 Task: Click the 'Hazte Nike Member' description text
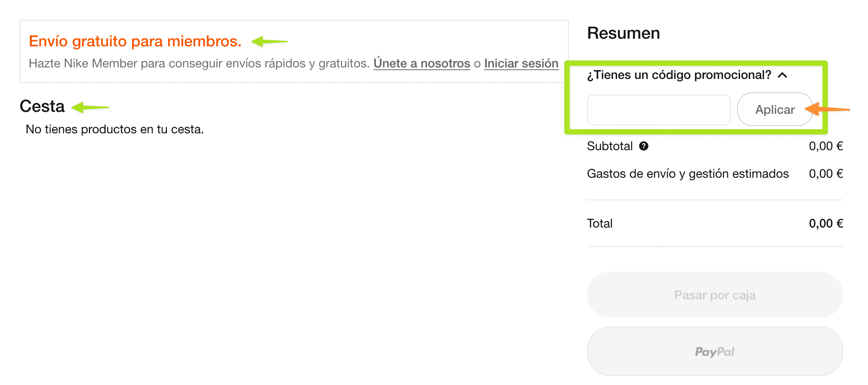[x=199, y=63]
